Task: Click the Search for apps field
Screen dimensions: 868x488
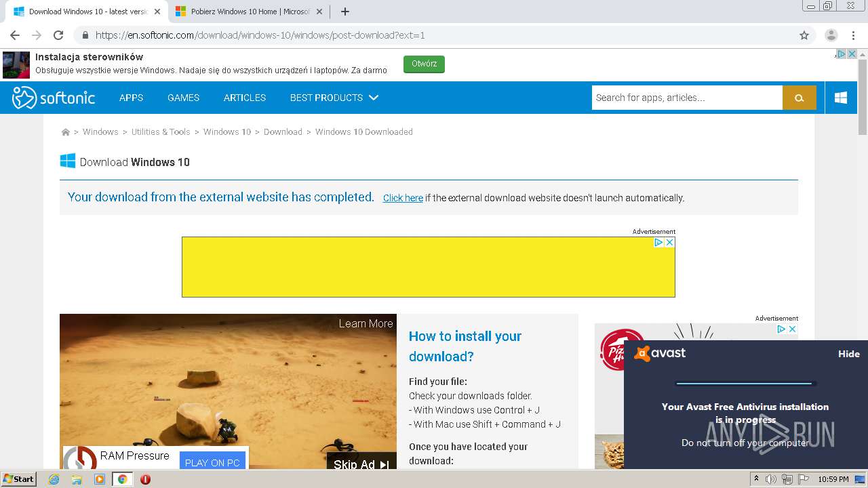Action: pos(687,98)
